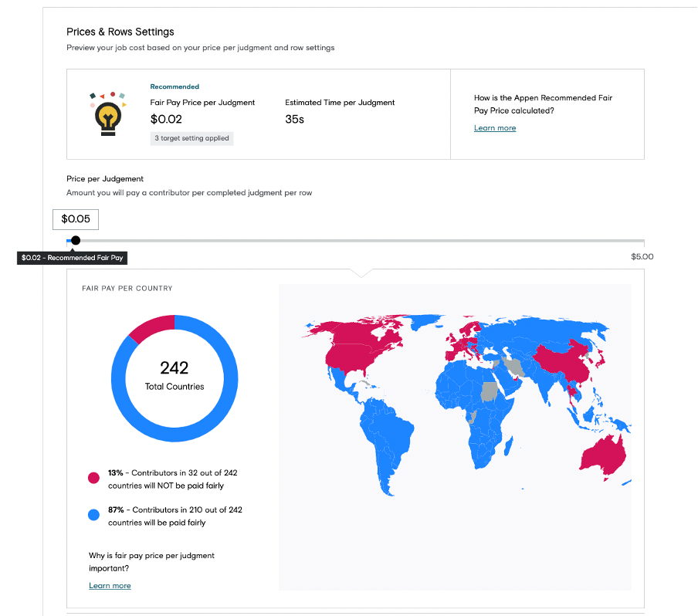Select the blue legend dot for paid fairly
This screenshot has width=698, height=616.
pyautogui.click(x=93, y=515)
